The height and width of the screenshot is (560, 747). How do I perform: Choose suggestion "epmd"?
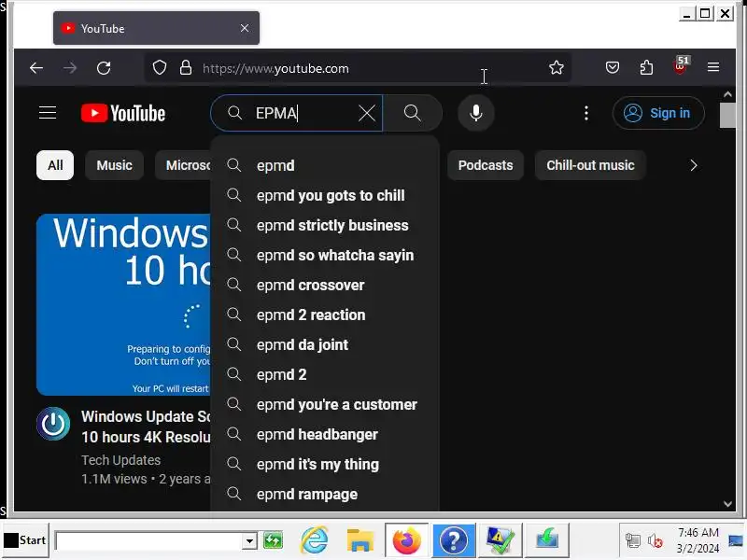324,165
